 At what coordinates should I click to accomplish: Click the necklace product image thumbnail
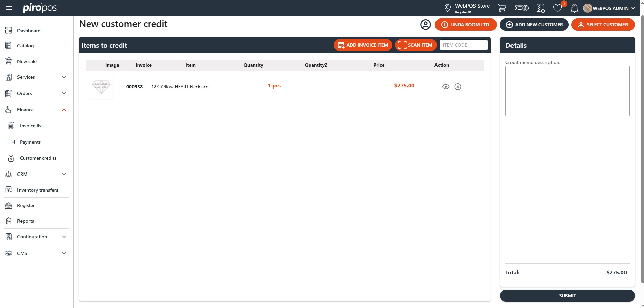pyautogui.click(x=101, y=87)
